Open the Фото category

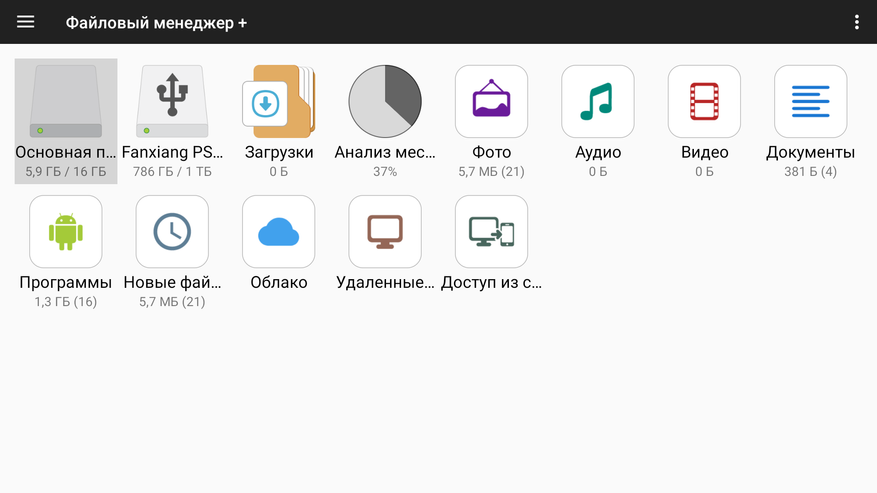pos(491,102)
